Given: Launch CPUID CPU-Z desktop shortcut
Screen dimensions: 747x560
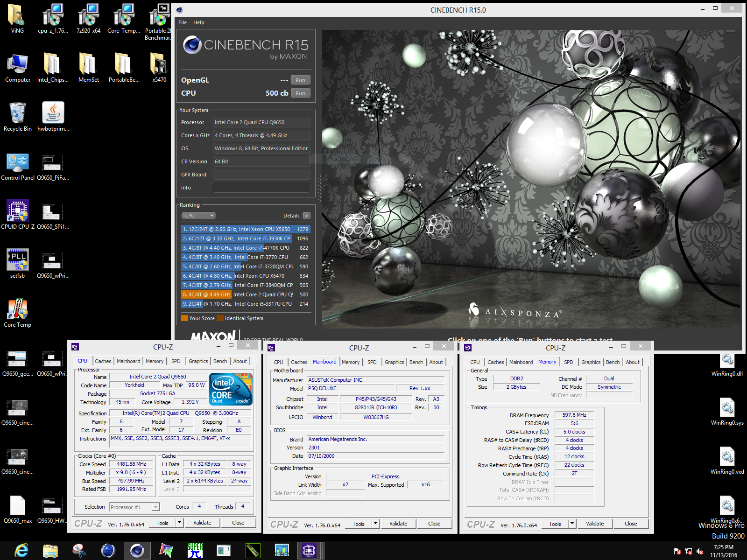Looking at the screenshot, I should (x=18, y=215).
